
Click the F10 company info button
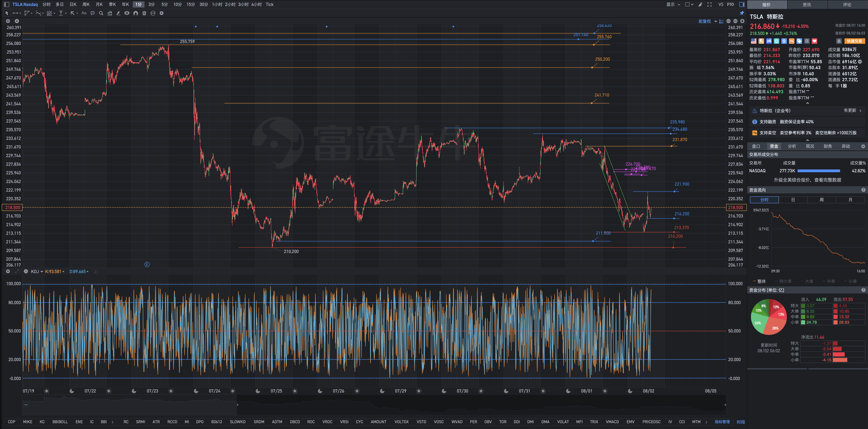(731, 4)
